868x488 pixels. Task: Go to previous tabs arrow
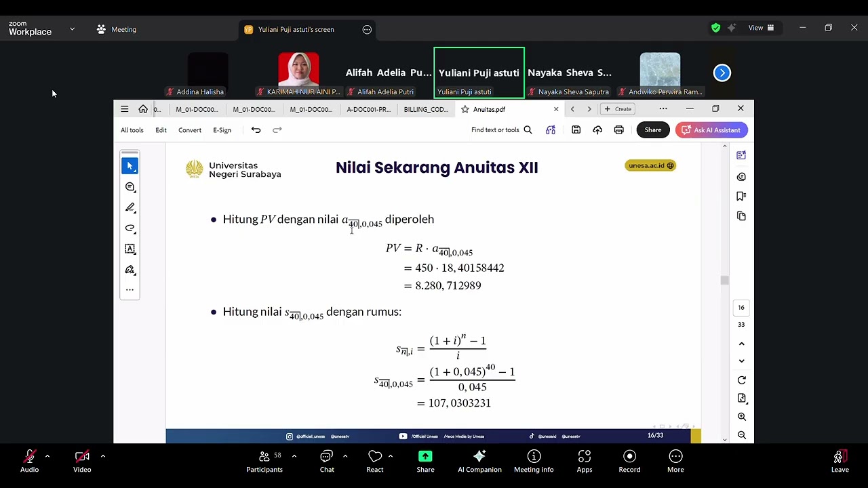[x=572, y=109]
